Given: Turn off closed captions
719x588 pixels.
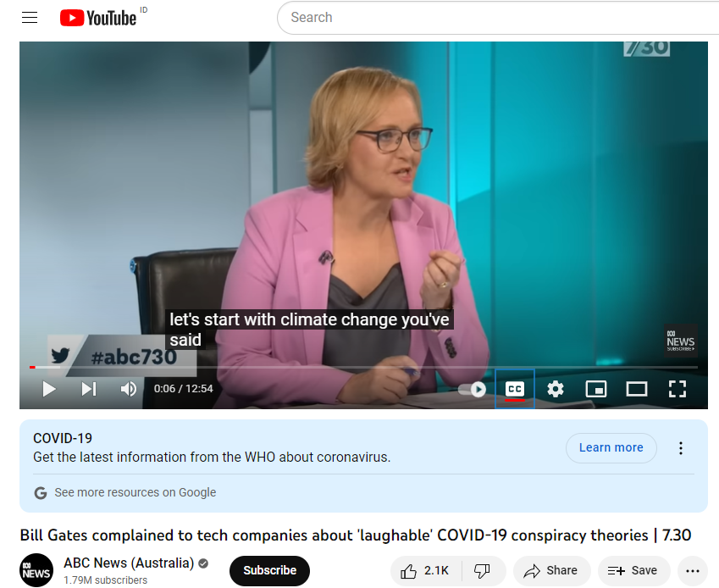Looking at the screenshot, I should pos(515,390).
